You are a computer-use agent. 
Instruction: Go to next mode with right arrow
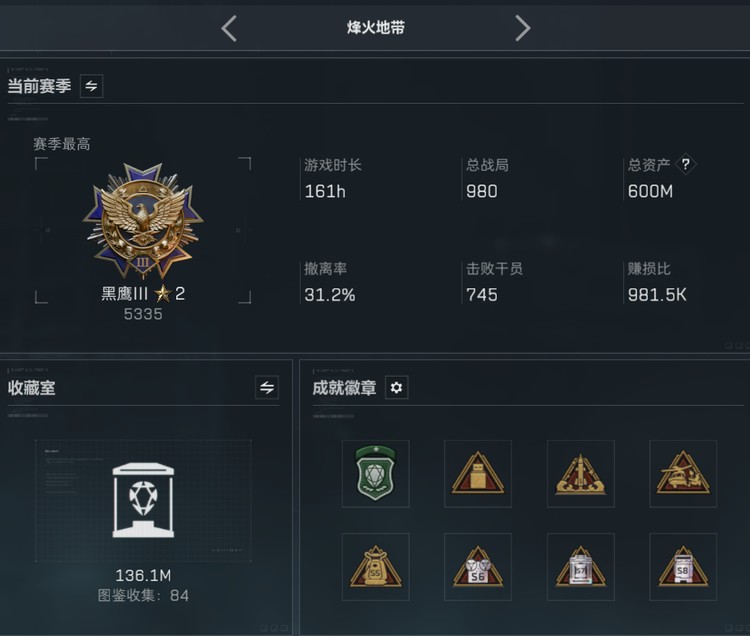pos(523,28)
